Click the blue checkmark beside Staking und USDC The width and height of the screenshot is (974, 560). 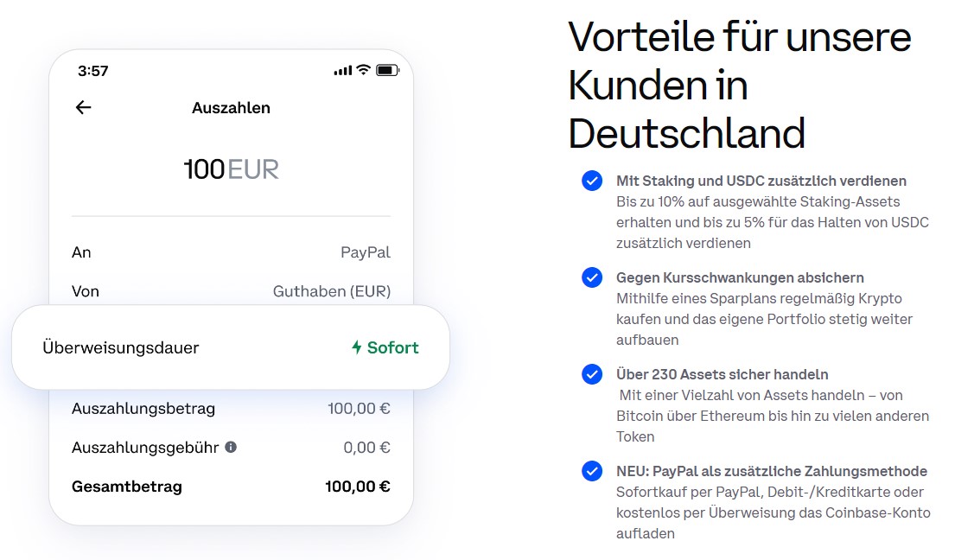592,181
